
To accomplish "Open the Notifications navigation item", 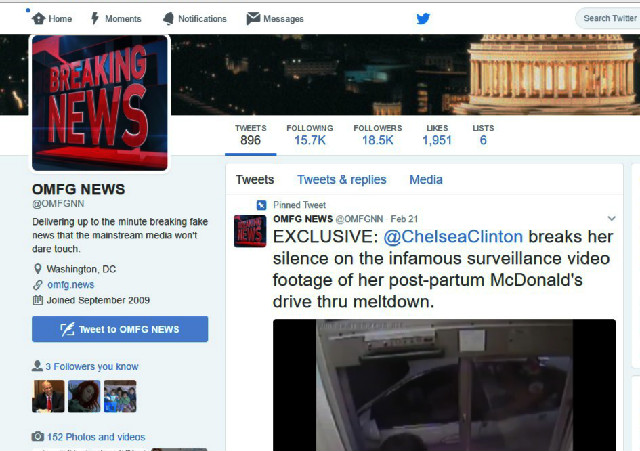I will tap(194, 19).
